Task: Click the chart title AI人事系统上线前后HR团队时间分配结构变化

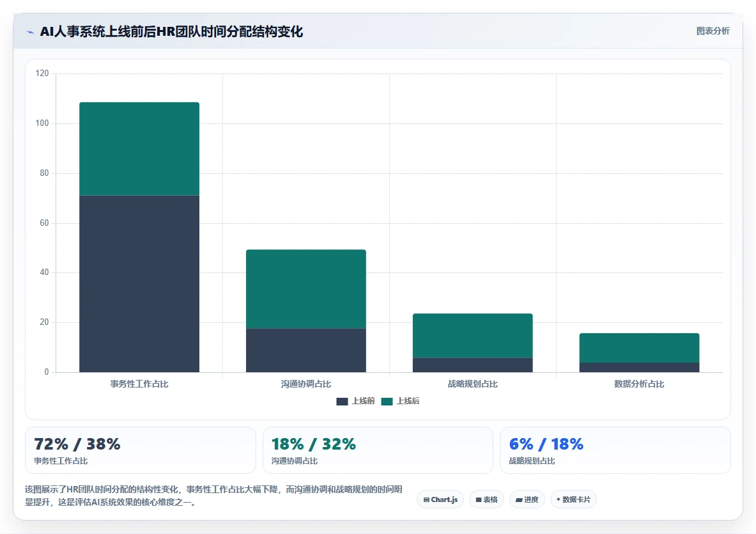Action: (x=172, y=32)
